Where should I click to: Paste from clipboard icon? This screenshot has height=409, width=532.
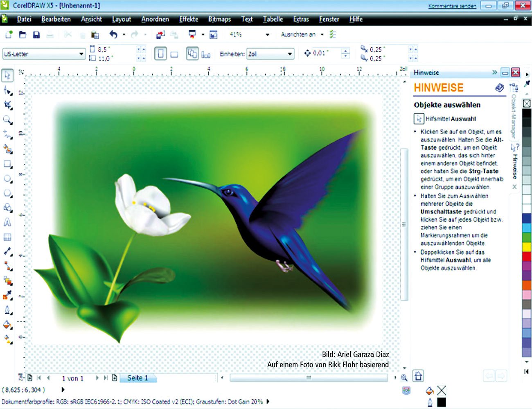[95, 35]
